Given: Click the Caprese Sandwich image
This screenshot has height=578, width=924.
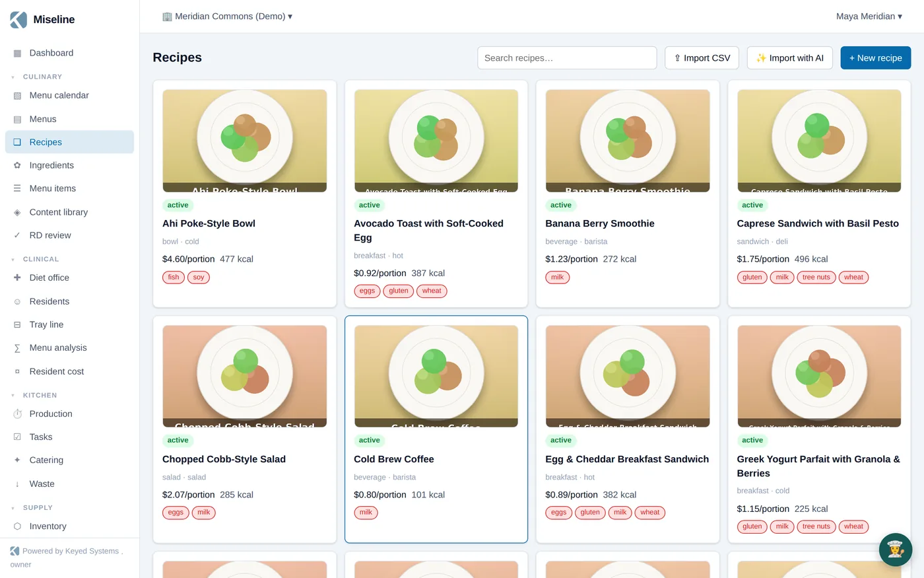Looking at the screenshot, I should point(819,141).
